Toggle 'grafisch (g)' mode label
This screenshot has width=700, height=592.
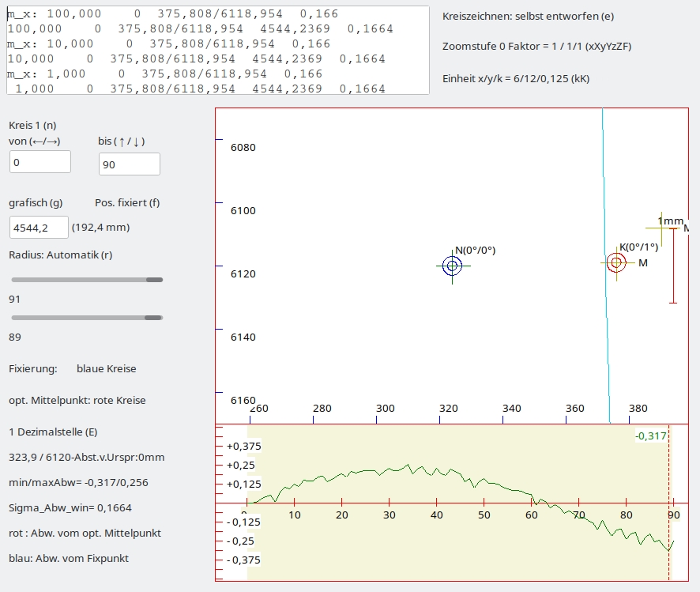36,202
